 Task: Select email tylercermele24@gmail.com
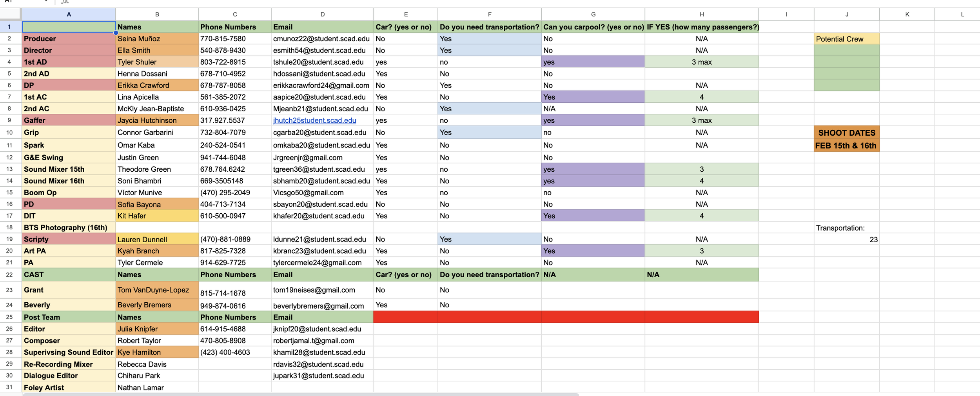tap(322, 263)
